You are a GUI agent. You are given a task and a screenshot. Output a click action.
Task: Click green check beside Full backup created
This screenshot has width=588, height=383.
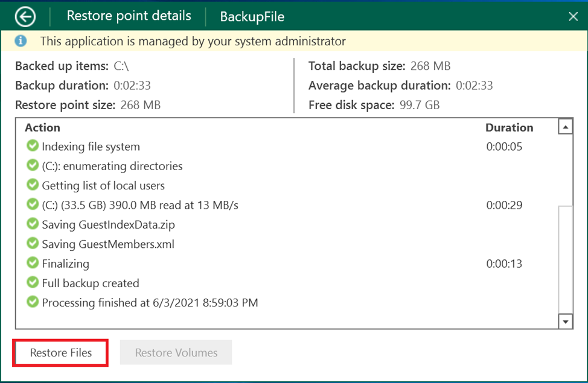33,283
